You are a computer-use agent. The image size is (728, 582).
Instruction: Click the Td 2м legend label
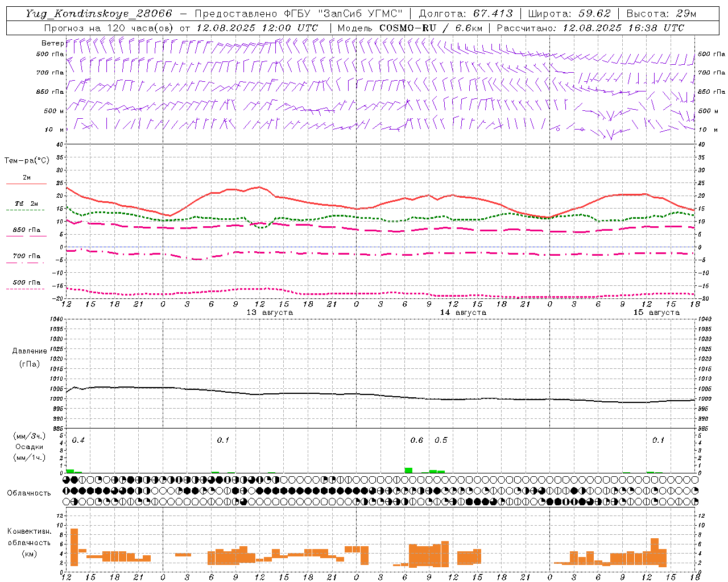pos(26,203)
